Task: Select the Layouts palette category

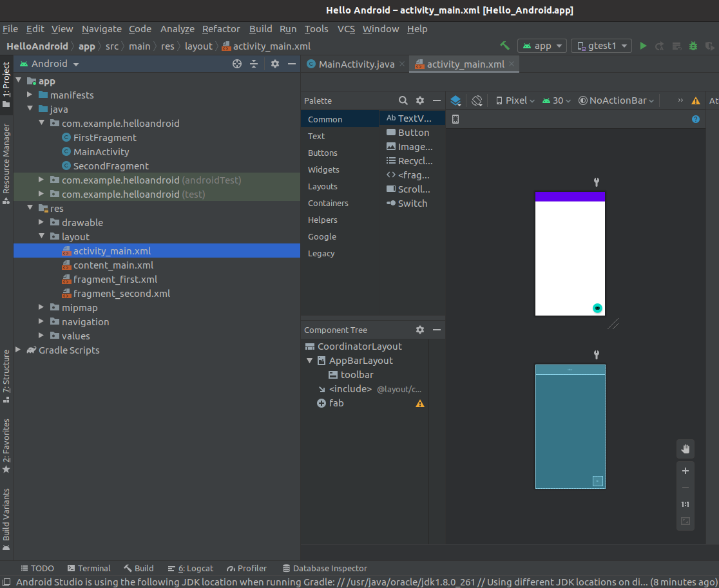Action: [322, 187]
